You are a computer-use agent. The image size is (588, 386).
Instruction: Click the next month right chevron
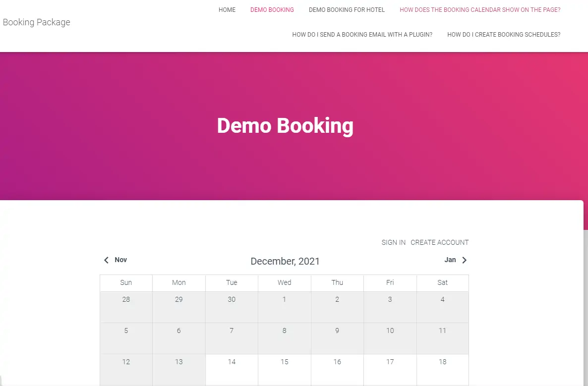click(x=465, y=260)
